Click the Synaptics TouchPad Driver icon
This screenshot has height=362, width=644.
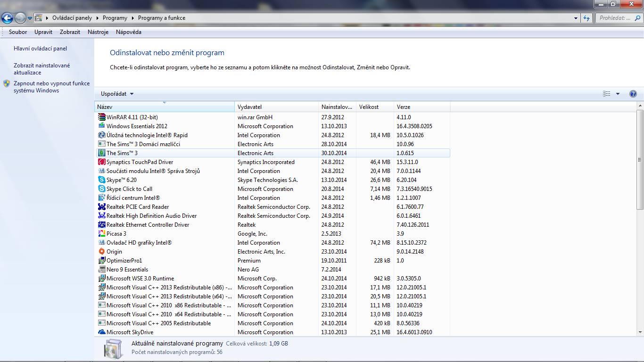coord(101,162)
